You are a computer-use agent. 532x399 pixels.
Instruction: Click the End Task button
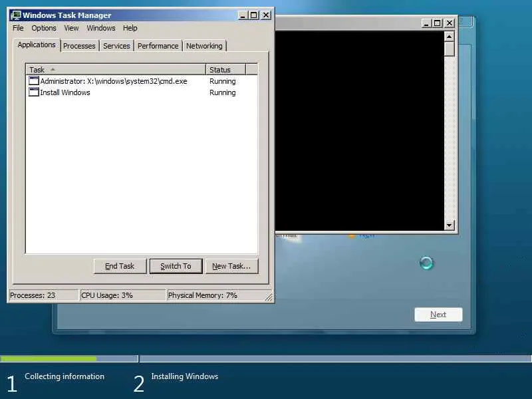point(120,266)
